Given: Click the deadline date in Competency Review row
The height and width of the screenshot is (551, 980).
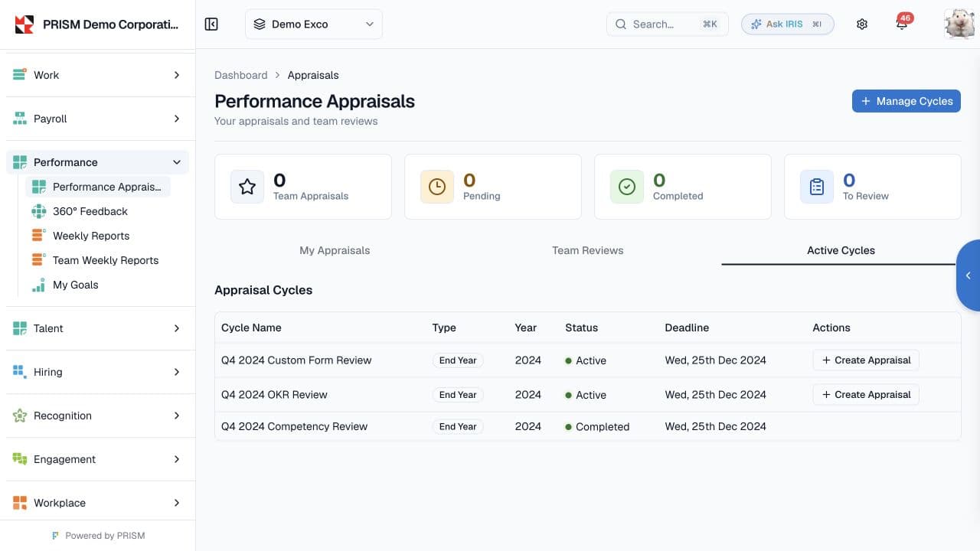Looking at the screenshot, I should point(716,426).
